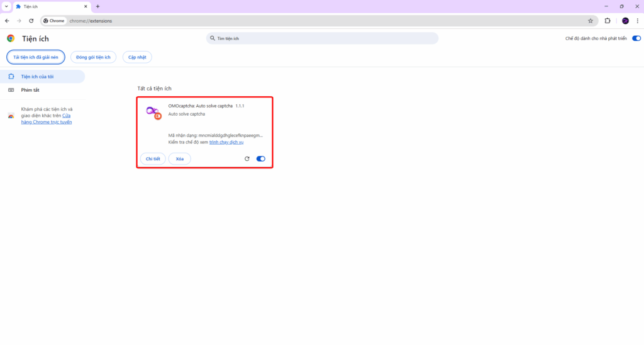
Task: Click the "Tất cả tiện ích" heading
Action: tap(155, 88)
